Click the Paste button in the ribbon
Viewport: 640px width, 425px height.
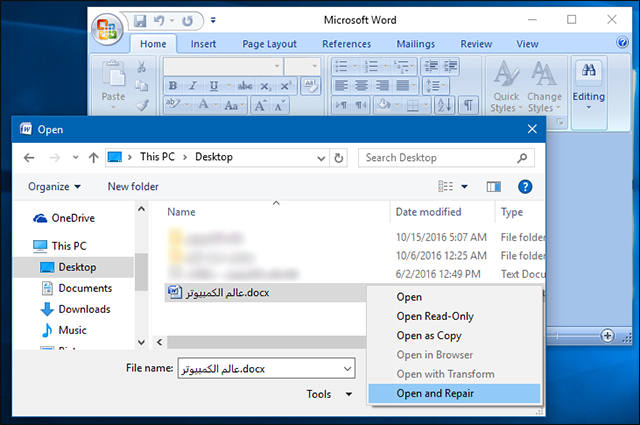pyautogui.click(x=113, y=85)
